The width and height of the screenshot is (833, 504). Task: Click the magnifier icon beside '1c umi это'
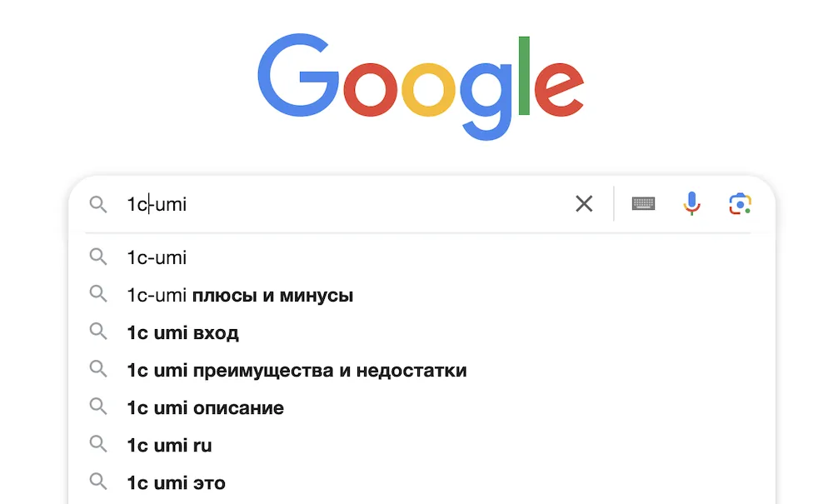pos(98,482)
